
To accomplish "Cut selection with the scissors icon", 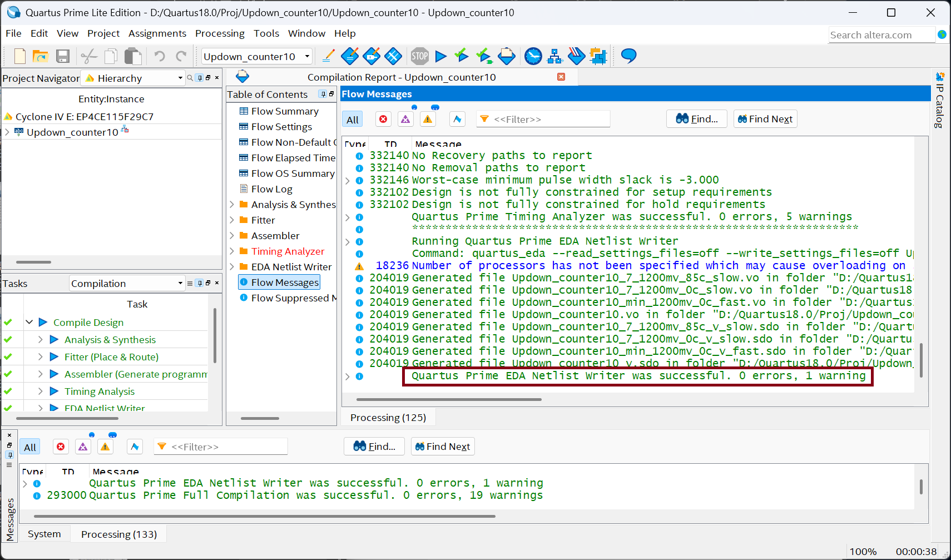I will [89, 56].
